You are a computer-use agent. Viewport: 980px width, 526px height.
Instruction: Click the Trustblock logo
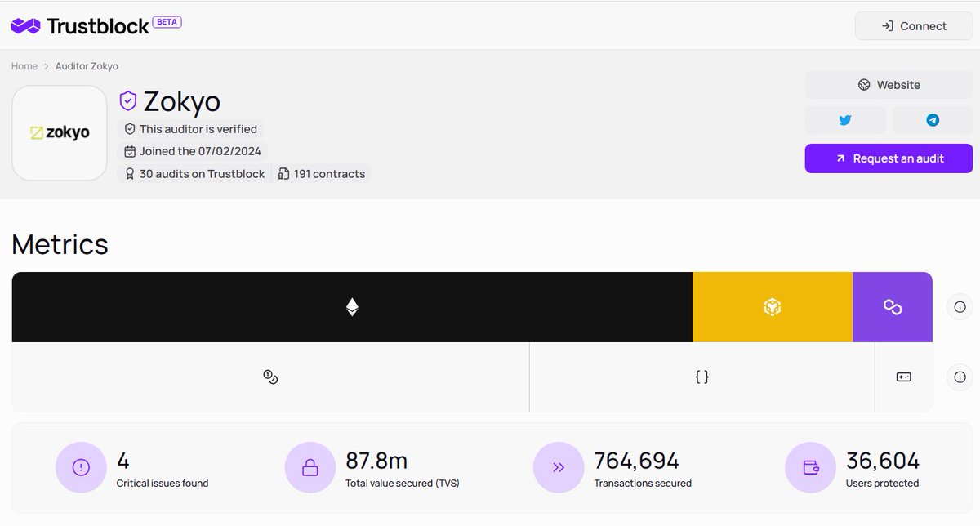[x=80, y=26]
